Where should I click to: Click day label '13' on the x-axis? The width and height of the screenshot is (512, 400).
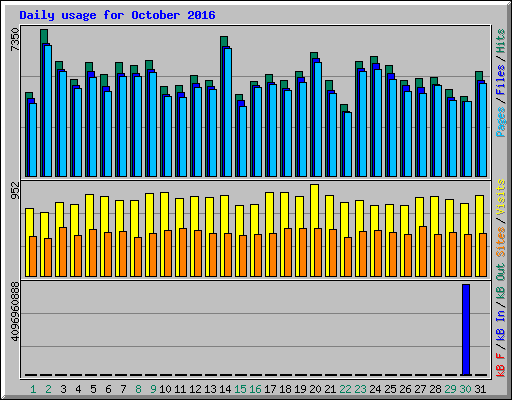(210, 389)
